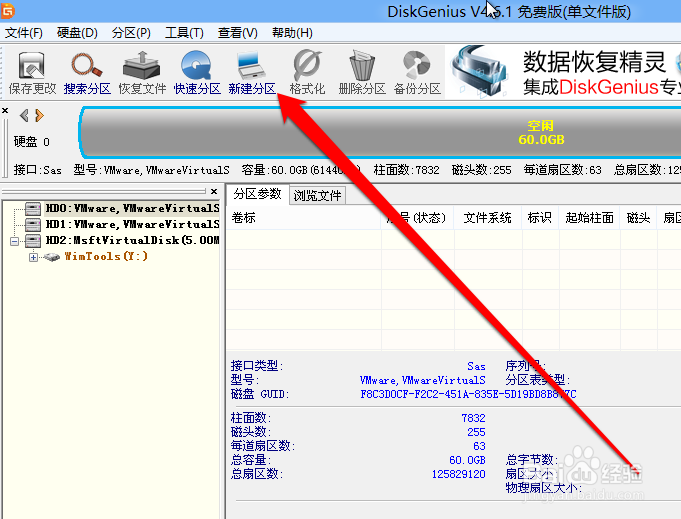Switch to the 分区参数 tab
681x519 pixels.
tap(257, 194)
